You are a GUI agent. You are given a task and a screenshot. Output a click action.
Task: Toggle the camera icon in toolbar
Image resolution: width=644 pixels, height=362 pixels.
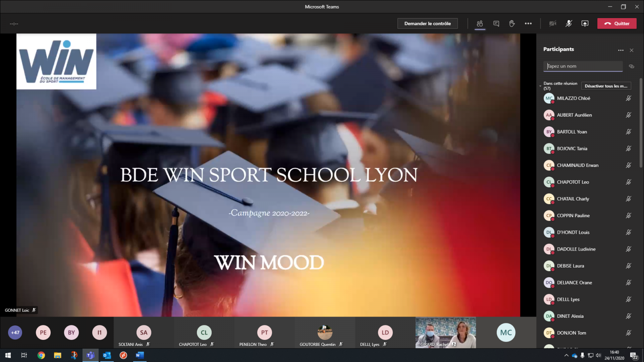coord(553,24)
